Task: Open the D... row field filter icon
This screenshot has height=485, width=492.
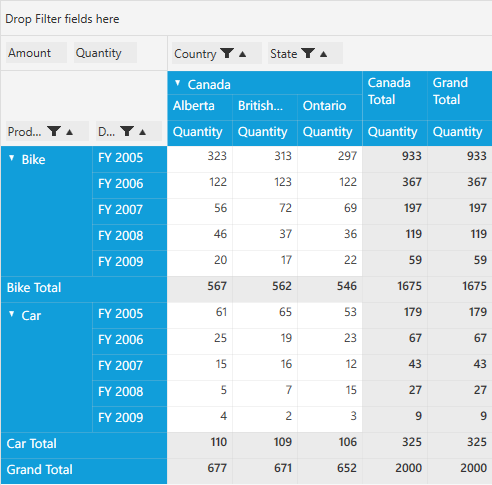Action: click(127, 131)
